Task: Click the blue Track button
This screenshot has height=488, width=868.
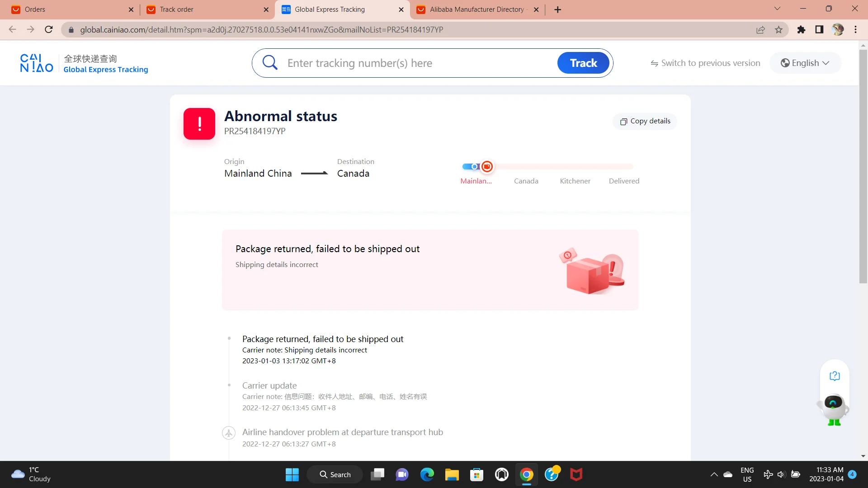Action: pos(583,63)
